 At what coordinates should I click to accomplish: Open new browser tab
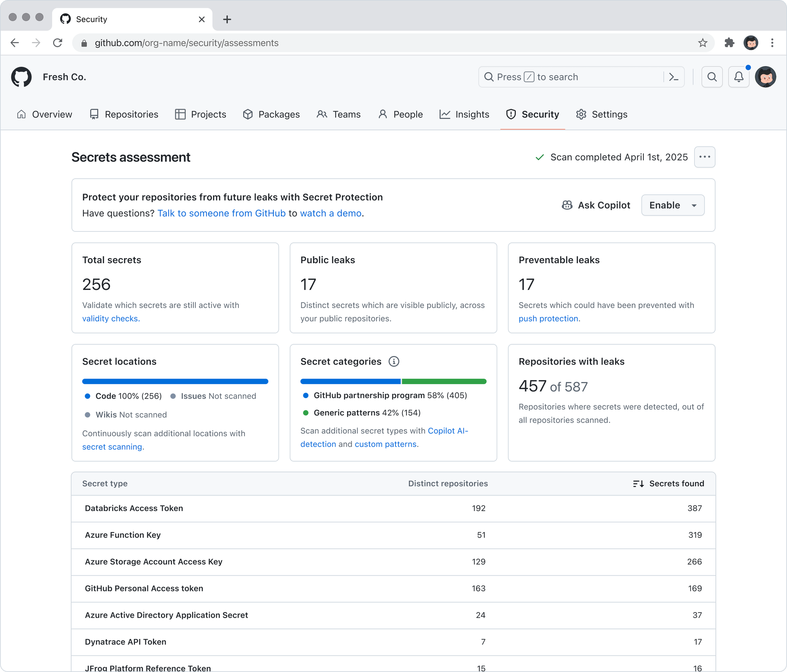227,19
